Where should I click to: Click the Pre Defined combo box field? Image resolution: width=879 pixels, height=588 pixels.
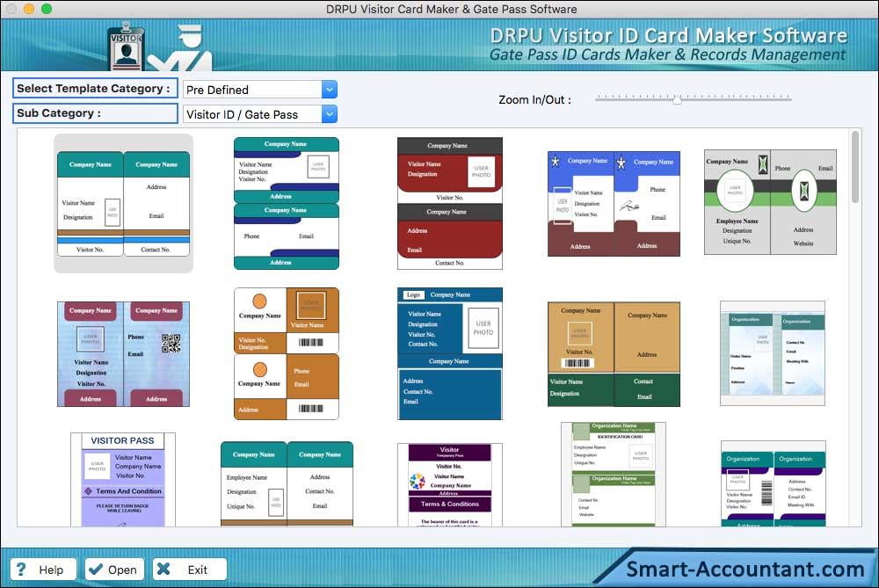[x=260, y=90]
